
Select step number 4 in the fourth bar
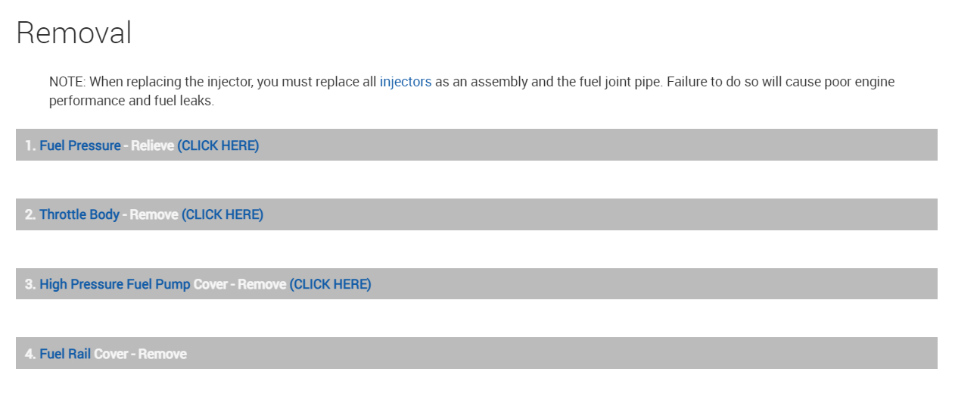[30, 354]
